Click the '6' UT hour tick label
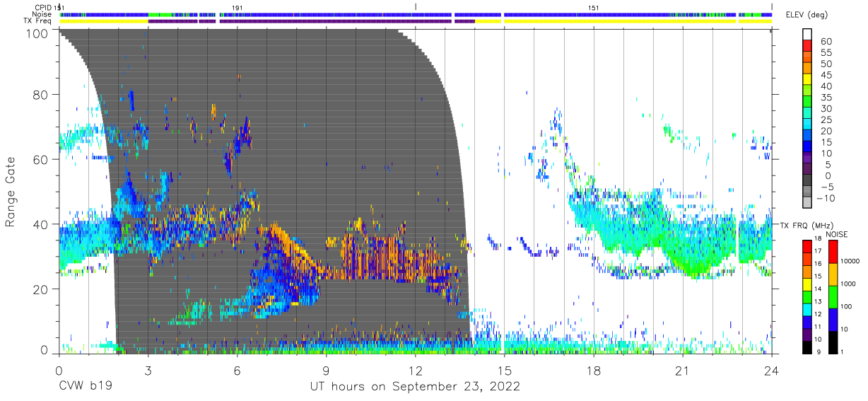The width and height of the screenshot is (868, 401). (237, 371)
